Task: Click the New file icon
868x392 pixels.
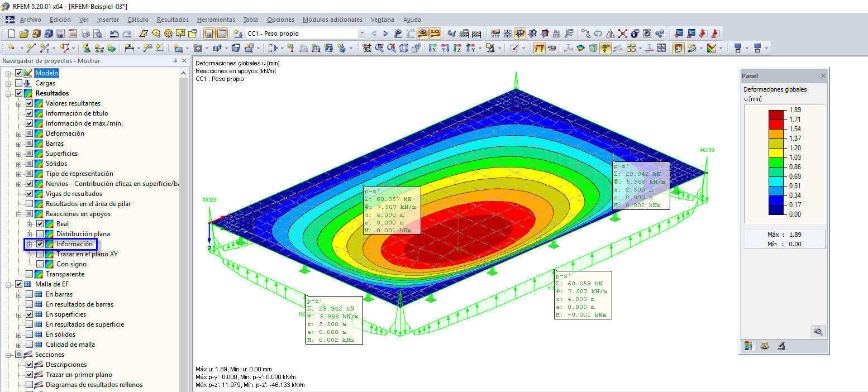Action: pos(11,34)
